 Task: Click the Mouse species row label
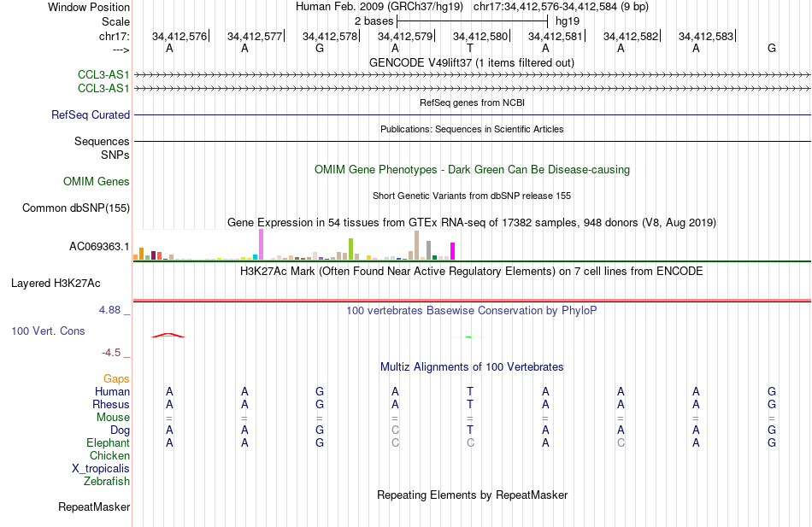(x=113, y=418)
